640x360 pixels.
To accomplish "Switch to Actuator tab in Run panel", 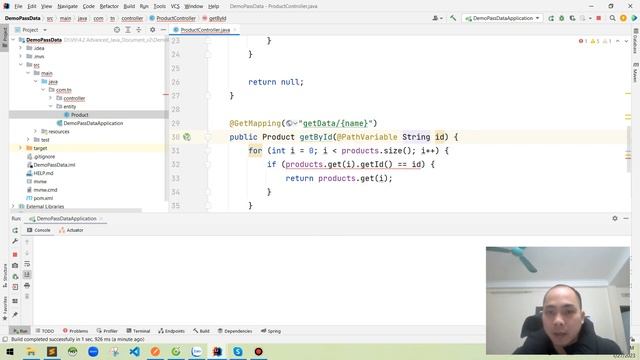I will pos(71,230).
